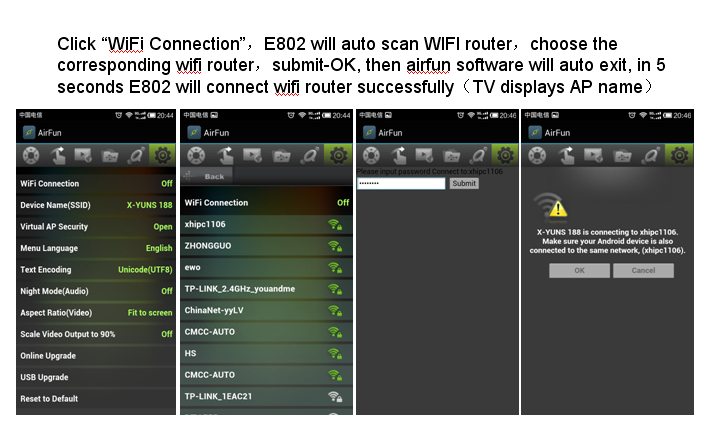Tap the WiFi lock icon beside ZHONGGUO
Image resolution: width=705 pixels, height=425 pixels.
335,246
